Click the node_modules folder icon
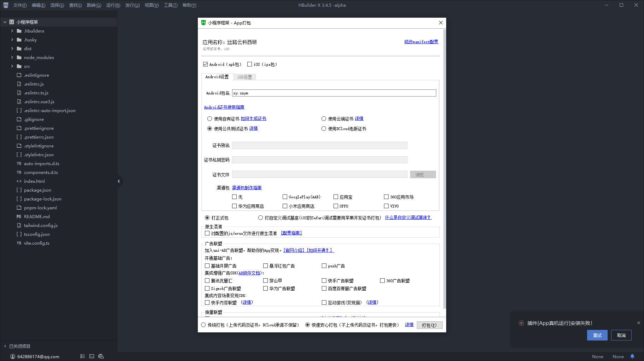Screen dimensions: 644x361 [x=19, y=58]
